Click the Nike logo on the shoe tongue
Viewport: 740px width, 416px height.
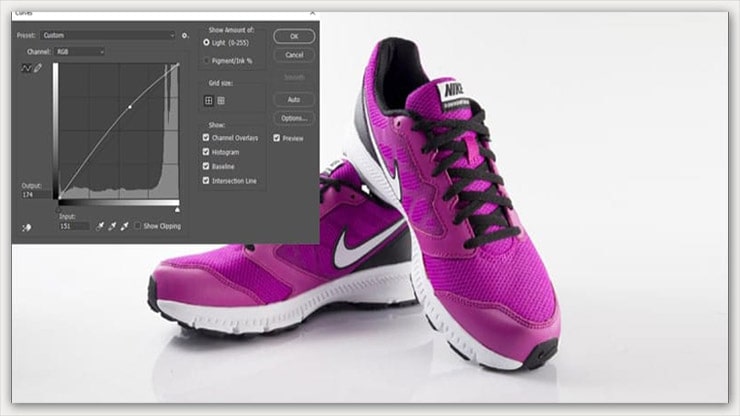tap(454, 89)
